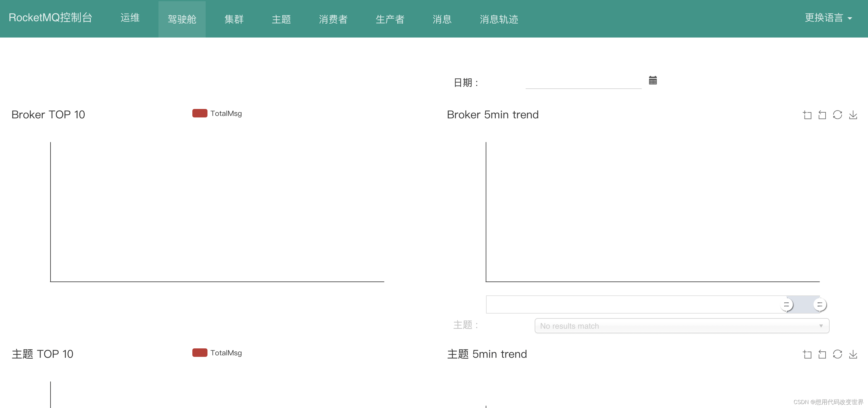Open the calendar date picker icon
The image size is (868, 408).
(x=653, y=80)
